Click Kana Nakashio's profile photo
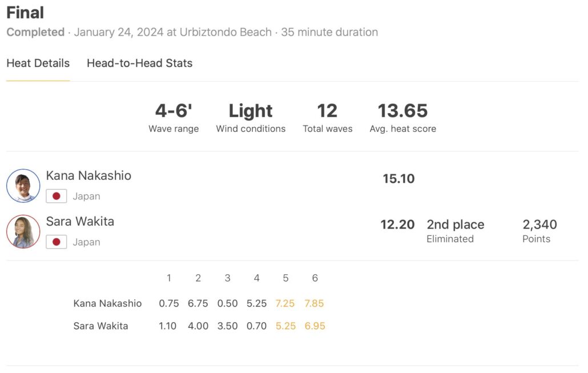This screenshot has width=588, height=373. pos(23,186)
